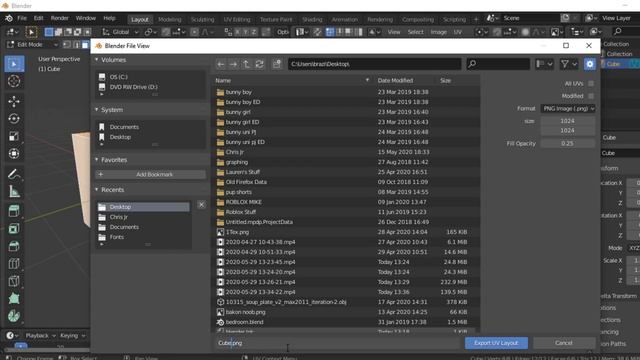
Task: Click the first size value field
Action: [x=568, y=121]
